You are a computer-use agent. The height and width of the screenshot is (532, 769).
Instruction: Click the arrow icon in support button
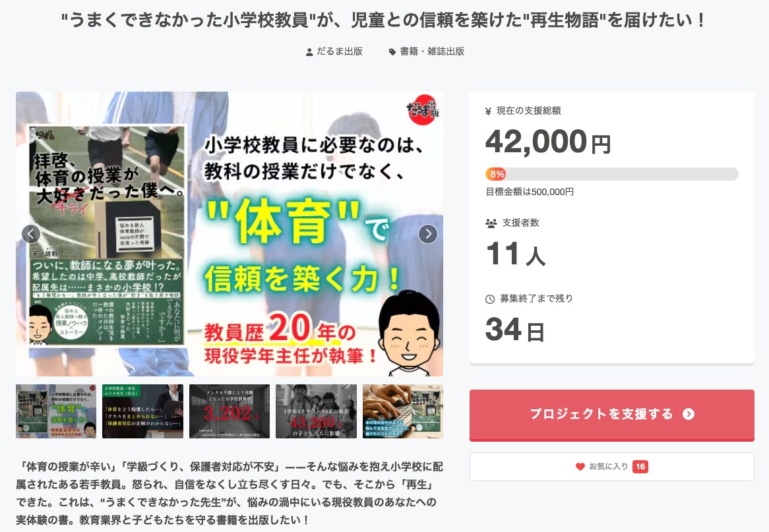(689, 414)
